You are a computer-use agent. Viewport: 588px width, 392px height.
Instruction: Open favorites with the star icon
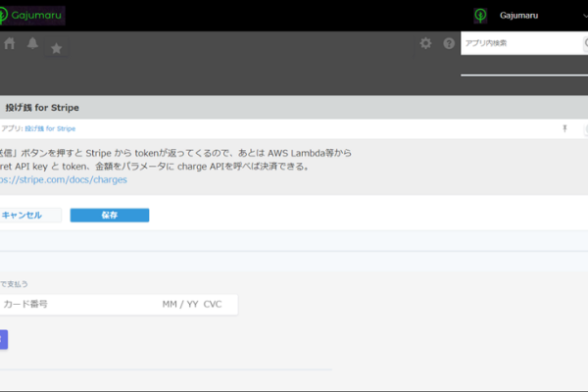[57, 48]
